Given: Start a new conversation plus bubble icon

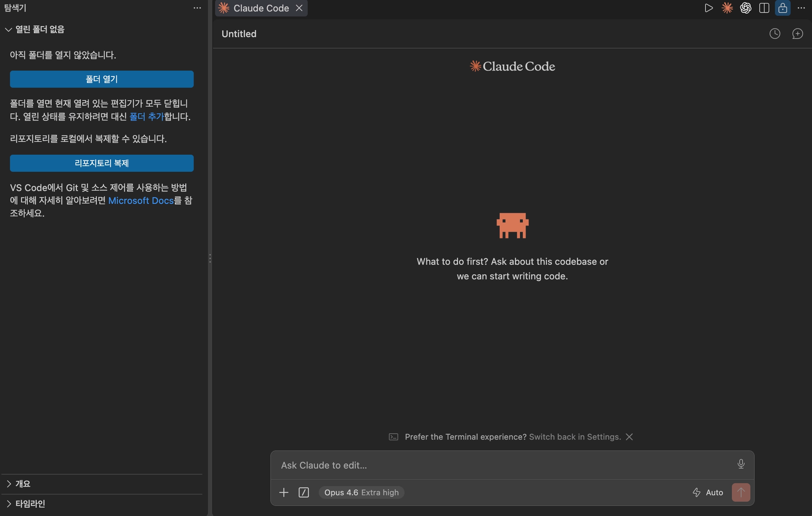Looking at the screenshot, I should pyautogui.click(x=797, y=34).
